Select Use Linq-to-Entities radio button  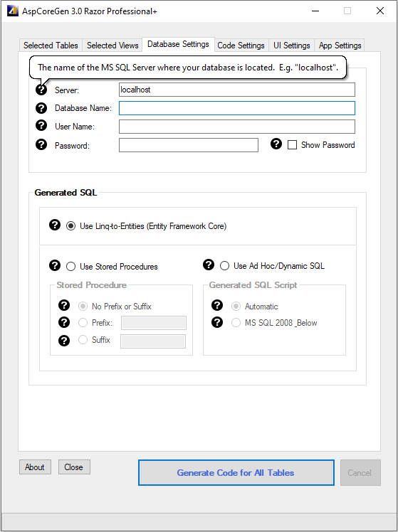(70, 226)
